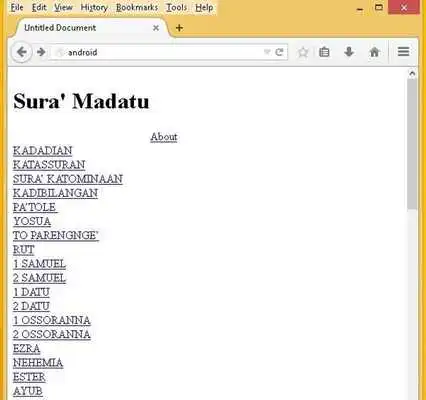Image resolution: width=426 pixels, height=400 pixels.
Task: Maximize the browser window
Action: (x=379, y=7)
